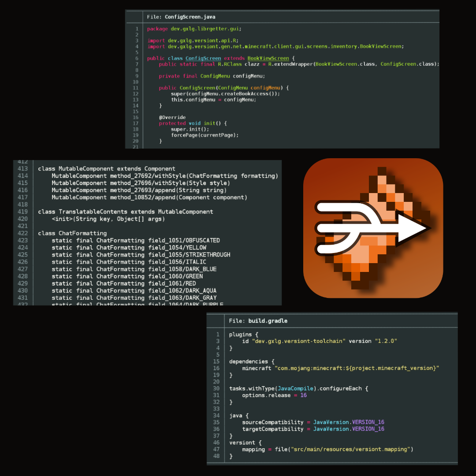Click 'options.release = 16' line

point(274,395)
